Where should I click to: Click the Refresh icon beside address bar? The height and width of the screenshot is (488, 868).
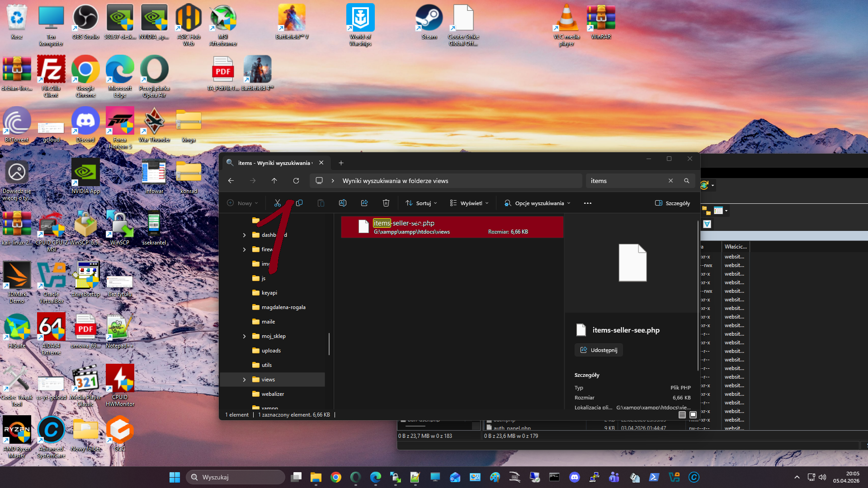296,181
